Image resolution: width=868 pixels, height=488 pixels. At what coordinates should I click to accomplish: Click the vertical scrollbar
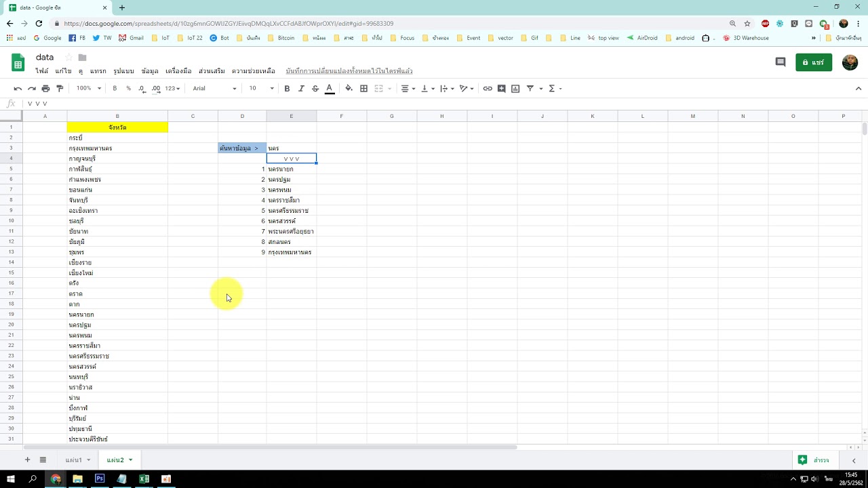pyautogui.click(x=865, y=129)
